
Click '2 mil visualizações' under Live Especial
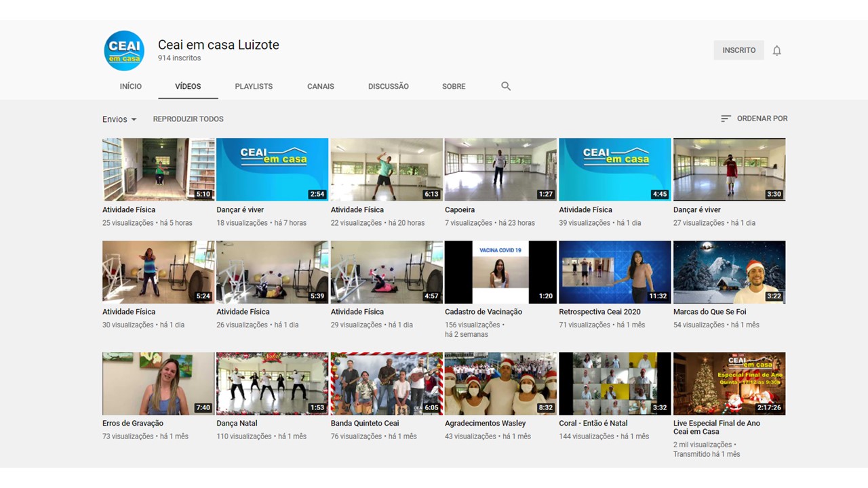tap(703, 445)
